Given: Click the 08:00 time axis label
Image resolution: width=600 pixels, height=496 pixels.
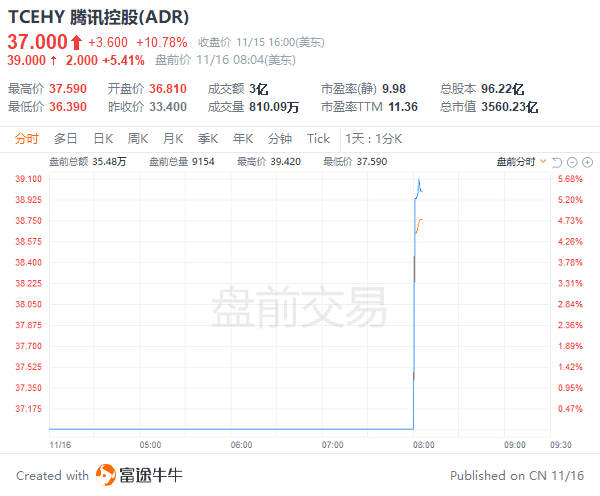Looking at the screenshot, I should tap(424, 445).
